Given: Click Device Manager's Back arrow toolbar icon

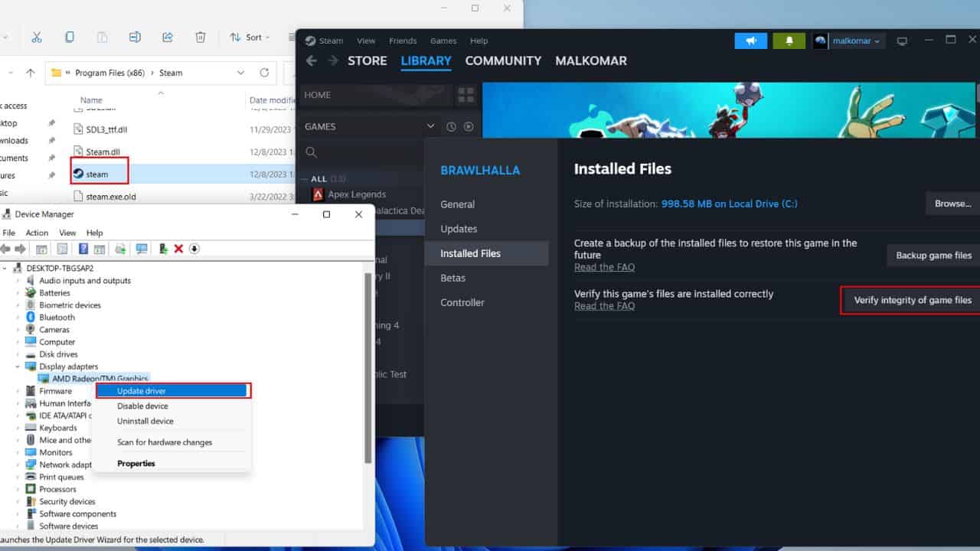Looking at the screenshot, I should [7, 249].
